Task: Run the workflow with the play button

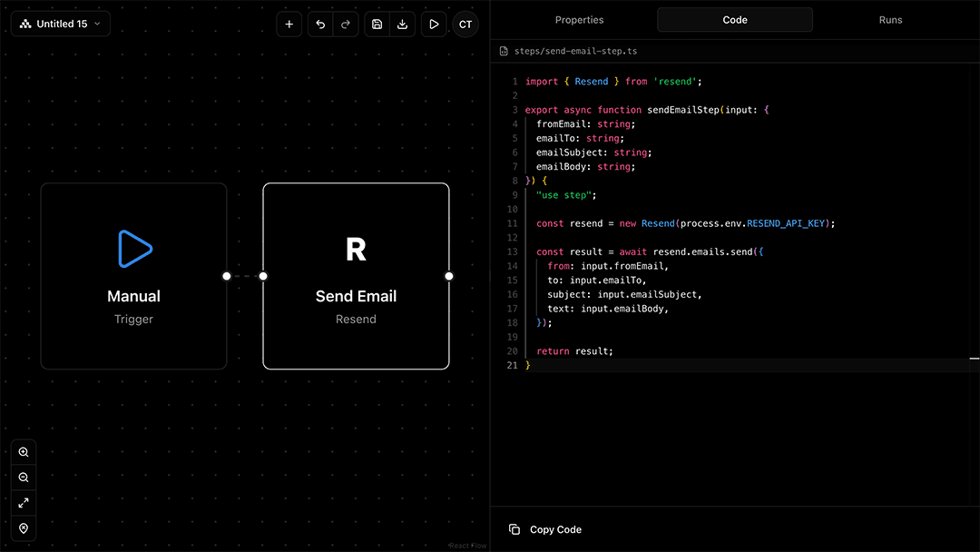Action: click(x=434, y=25)
